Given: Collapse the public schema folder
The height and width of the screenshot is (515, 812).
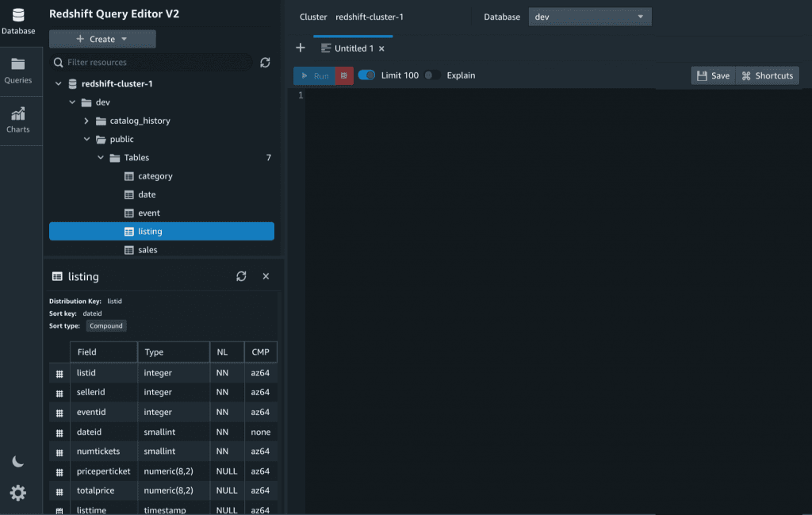Looking at the screenshot, I should point(87,139).
